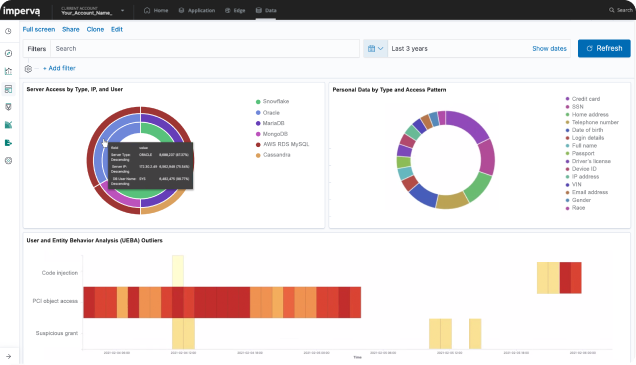636x365 pixels.
Task: Click the Refresh button
Action: point(604,48)
